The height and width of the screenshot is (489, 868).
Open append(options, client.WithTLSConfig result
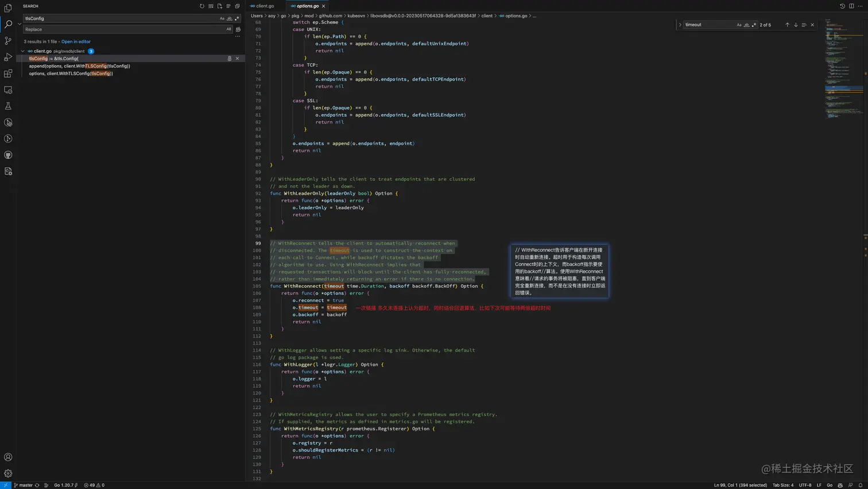click(80, 66)
